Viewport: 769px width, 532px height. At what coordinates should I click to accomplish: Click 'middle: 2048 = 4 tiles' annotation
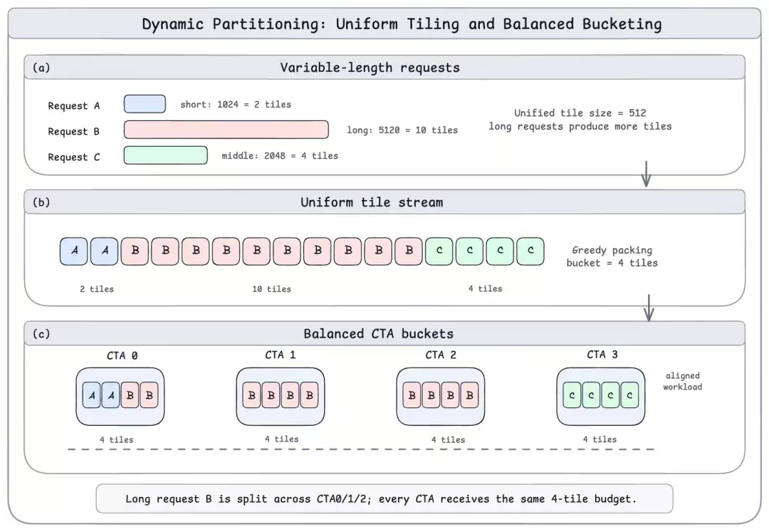click(280, 156)
